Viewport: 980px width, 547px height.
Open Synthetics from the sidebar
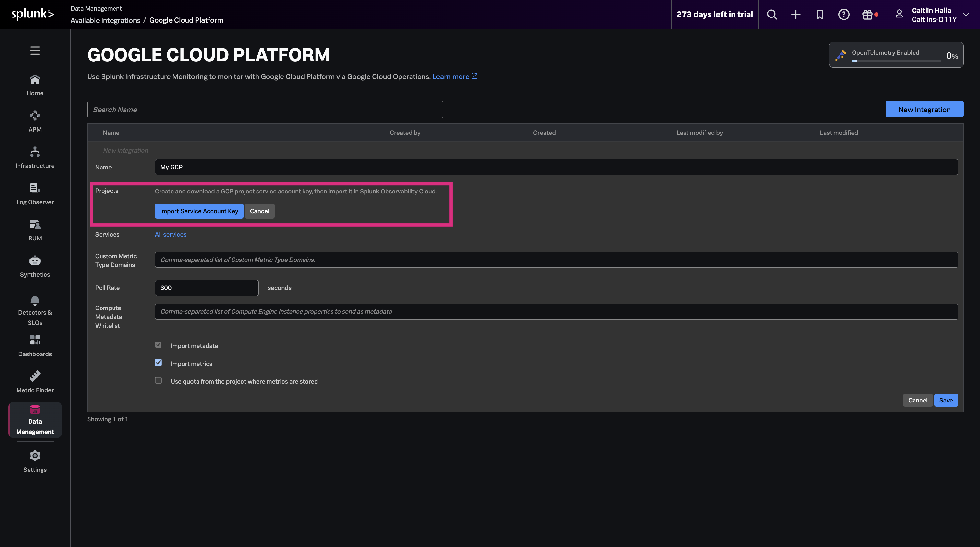tap(35, 266)
